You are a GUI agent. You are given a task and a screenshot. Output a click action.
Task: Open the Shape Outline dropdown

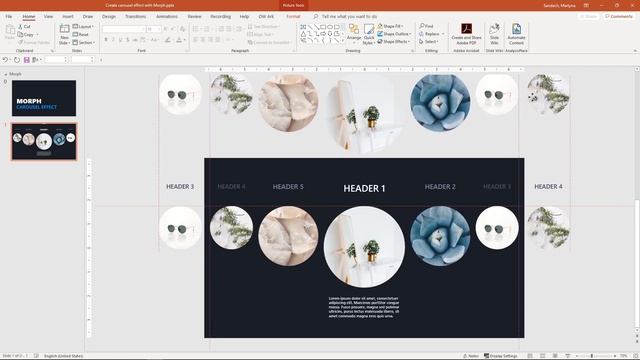(394, 34)
